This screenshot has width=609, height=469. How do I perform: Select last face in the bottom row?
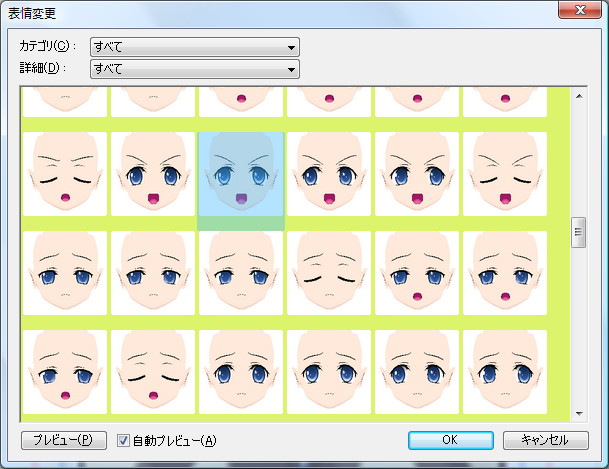[505, 372]
